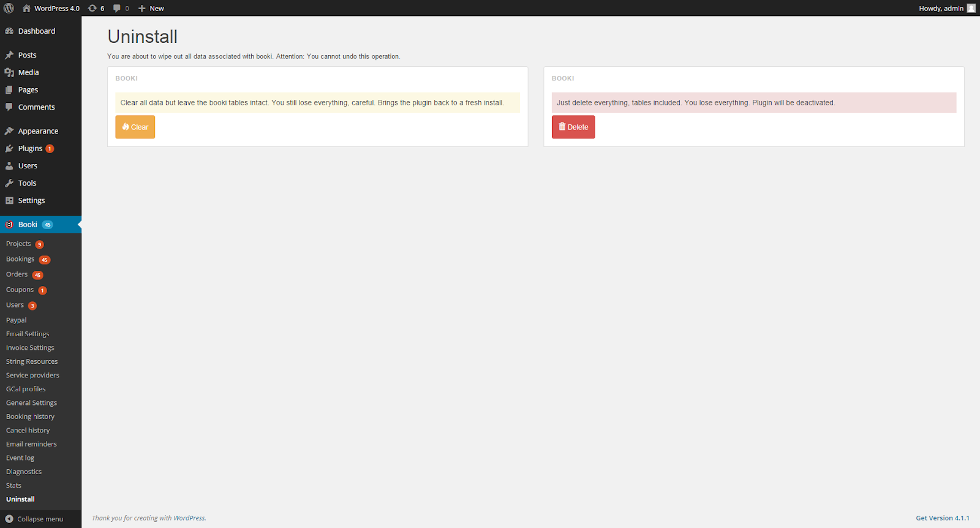Viewport: 980px width, 528px height.
Task: Open Stats submenu item
Action: point(13,486)
